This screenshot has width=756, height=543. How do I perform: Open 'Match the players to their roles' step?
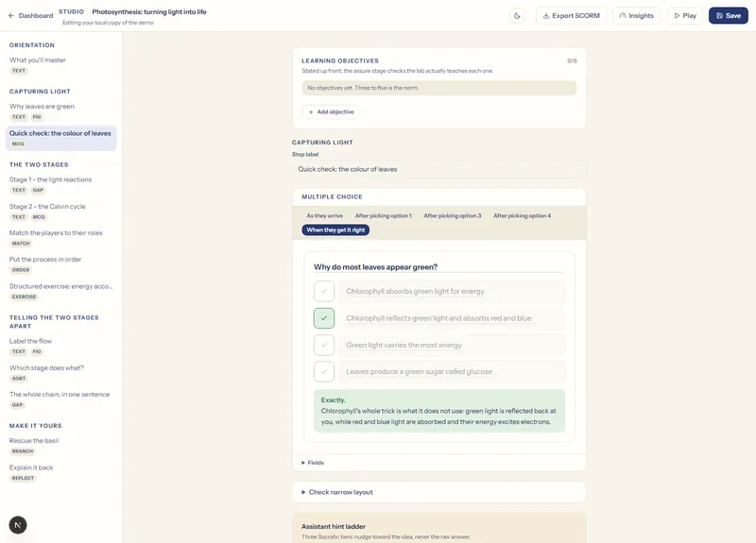pos(60,238)
